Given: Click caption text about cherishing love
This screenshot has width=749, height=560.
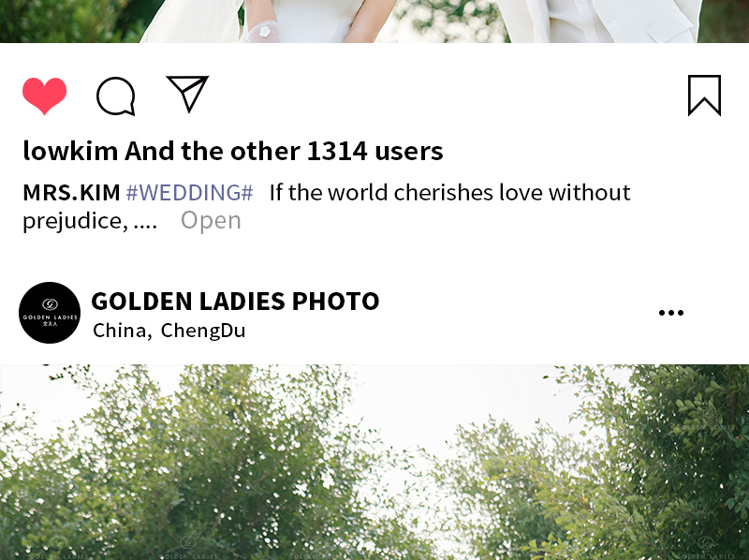Looking at the screenshot, I should tap(450, 193).
